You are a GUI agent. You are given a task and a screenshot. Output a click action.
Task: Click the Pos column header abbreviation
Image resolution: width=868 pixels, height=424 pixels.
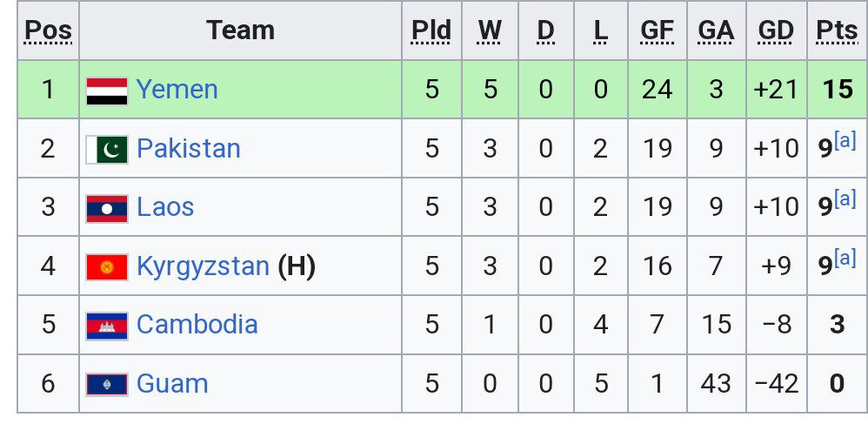click(48, 30)
